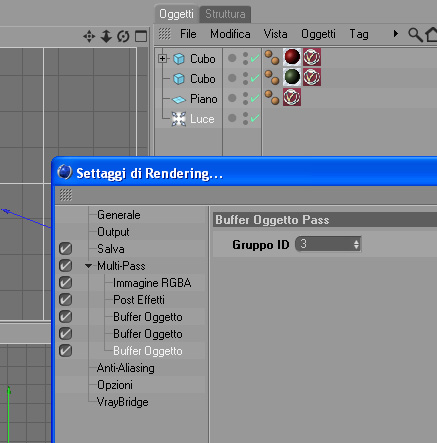The width and height of the screenshot is (437, 443).
Task: Select the dark green material tag on Cubo
Action: [x=292, y=77]
